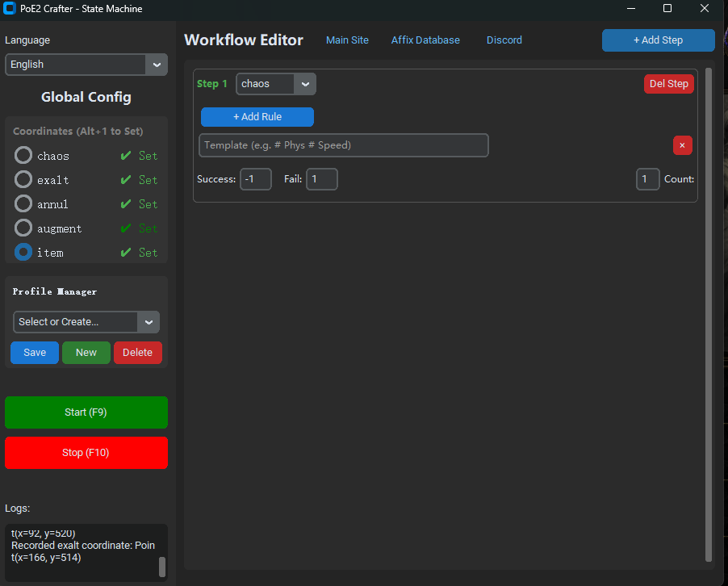The image size is (728, 586).
Task: Close the PoE2 Crafter window
Action: (x=705, y=8)
